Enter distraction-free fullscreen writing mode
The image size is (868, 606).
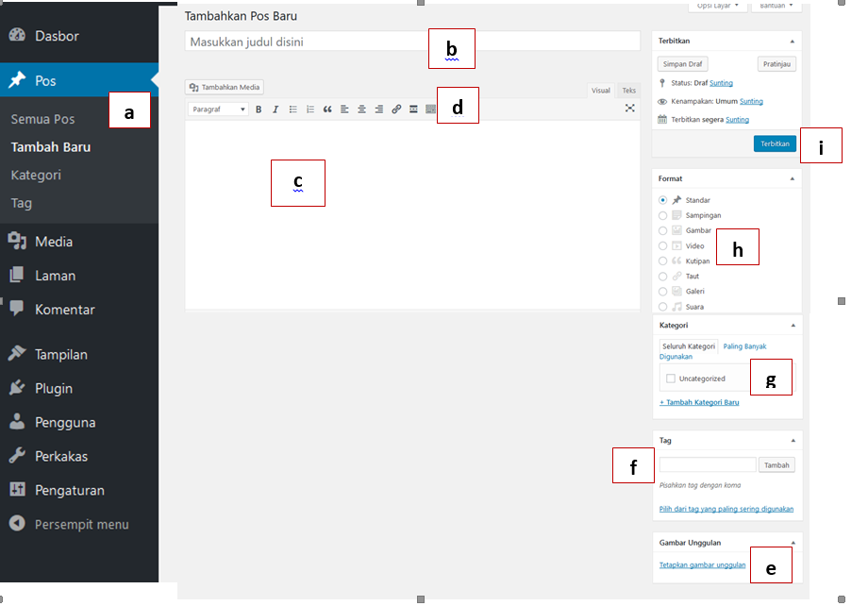point(630,109)
